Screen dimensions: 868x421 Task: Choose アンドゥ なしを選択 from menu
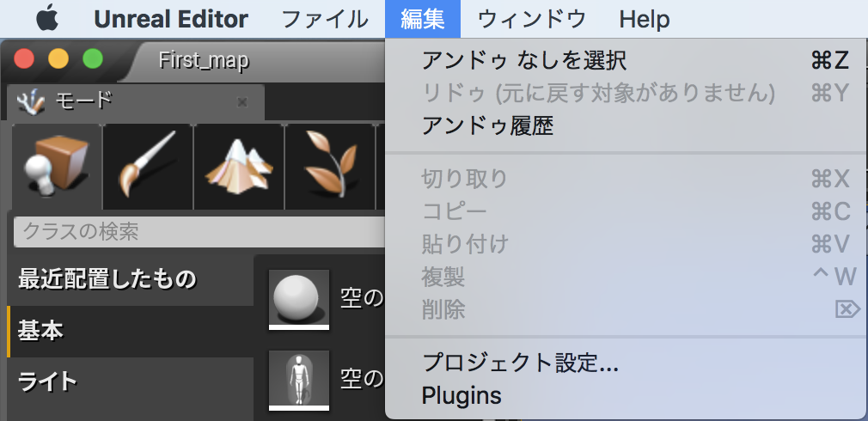tap(627, 60)
